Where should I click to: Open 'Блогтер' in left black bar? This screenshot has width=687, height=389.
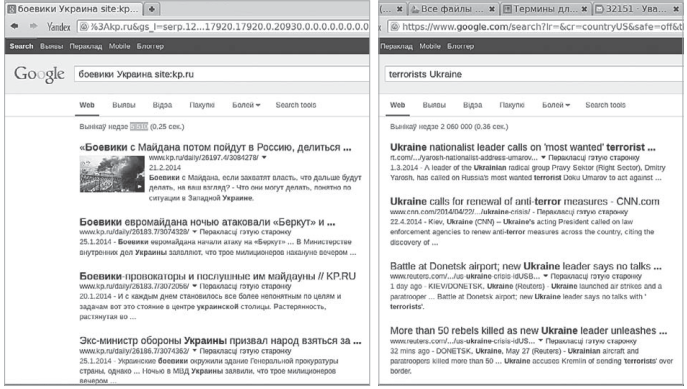(x=150, y=46)
